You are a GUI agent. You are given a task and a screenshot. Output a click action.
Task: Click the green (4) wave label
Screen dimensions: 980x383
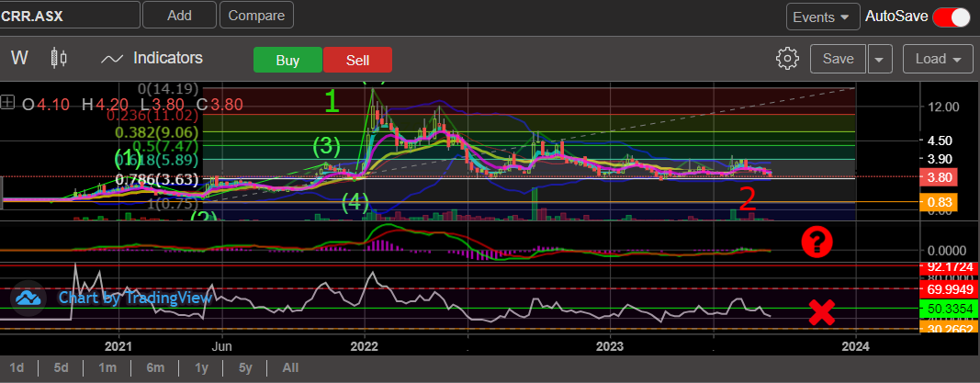pos(356,202)
